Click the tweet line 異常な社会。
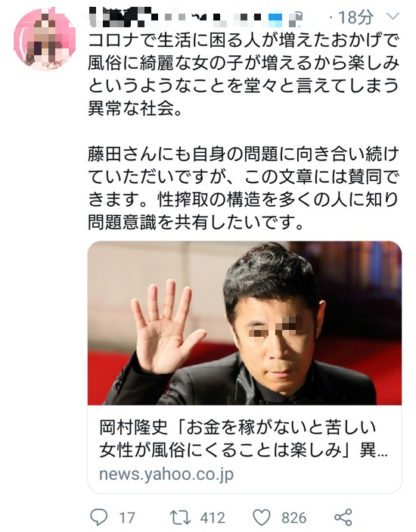Viewport: 416px width, 532px height. [x=135, y=108]
